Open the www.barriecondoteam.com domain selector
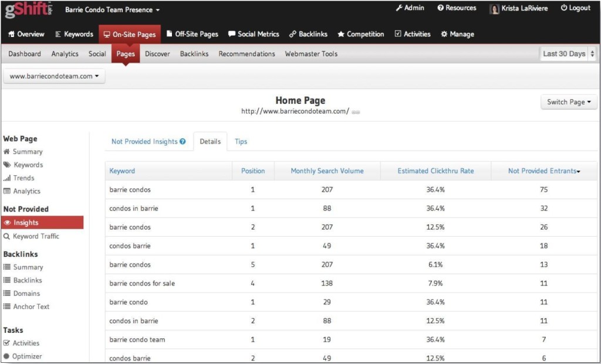Viewport: 601px width, 364px height. pyautogui.click(x=53, y=76)
